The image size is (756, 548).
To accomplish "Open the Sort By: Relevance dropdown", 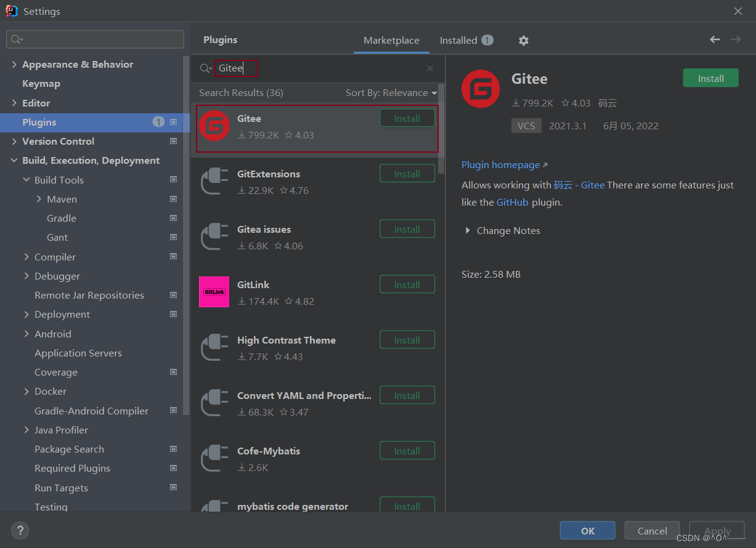I will tap(391, 93).
